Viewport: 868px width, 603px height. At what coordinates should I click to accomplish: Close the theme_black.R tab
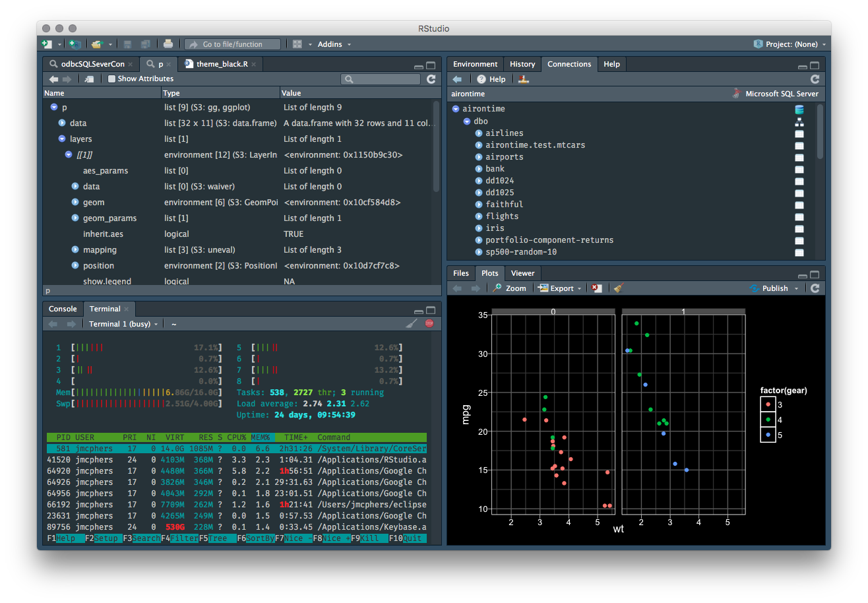(253, 64)
